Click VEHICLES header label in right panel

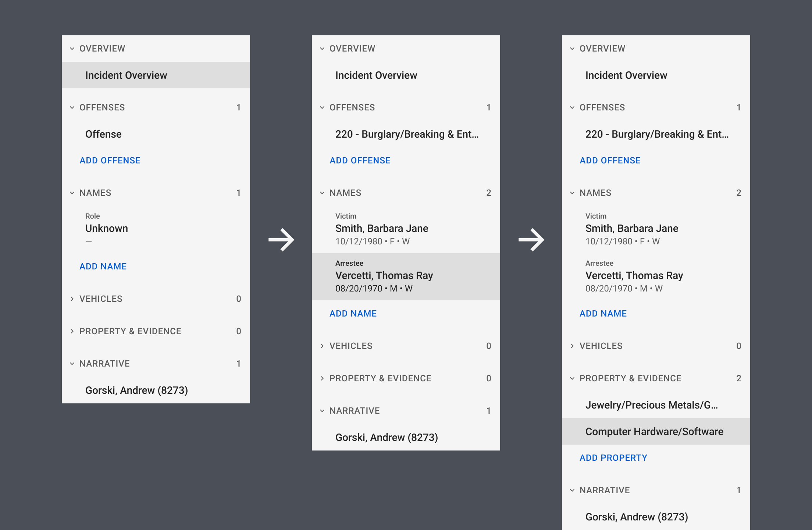point(601,346)
